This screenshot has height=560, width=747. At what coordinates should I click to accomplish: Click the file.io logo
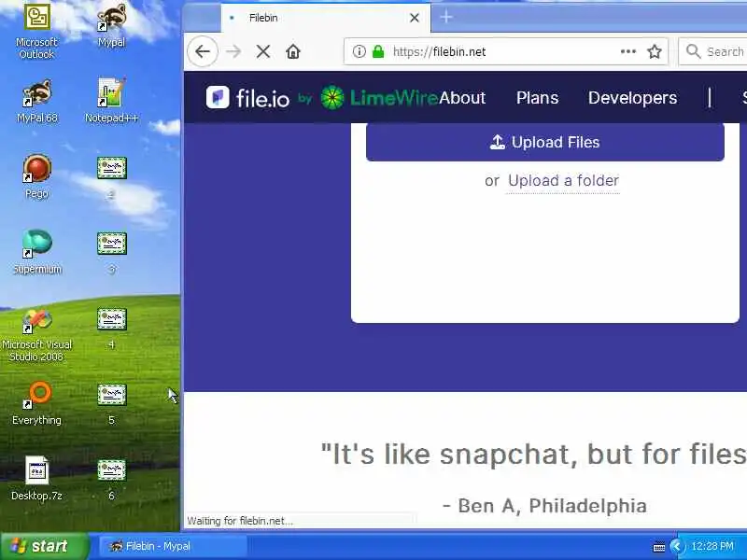click(x=247, y=98)
